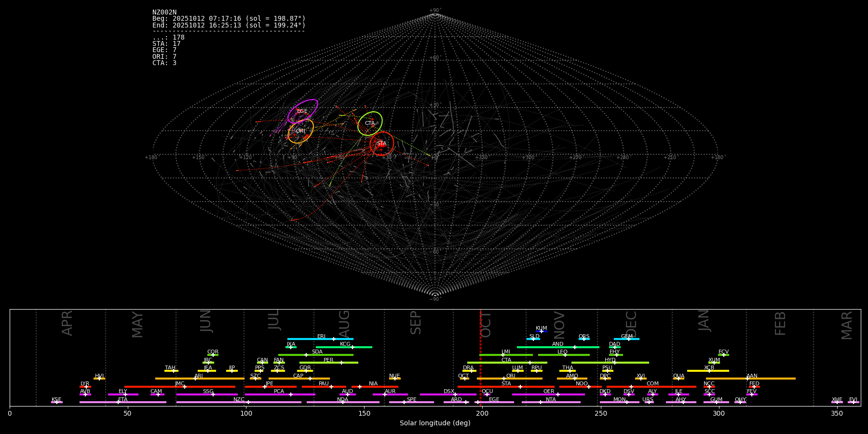Click the 'ORI: 7' count line

click(x=164, y=57)
